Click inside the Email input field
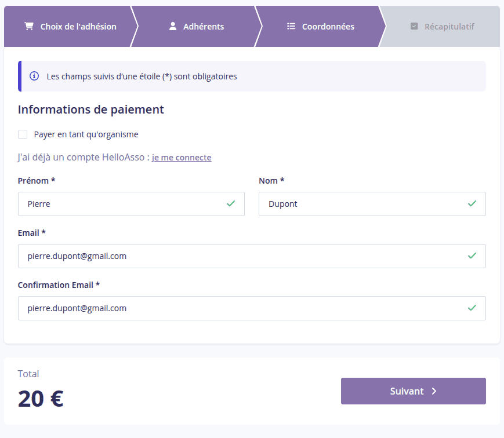Image resolution: width=504 pixels, height=438 pixels. [232, 256]
